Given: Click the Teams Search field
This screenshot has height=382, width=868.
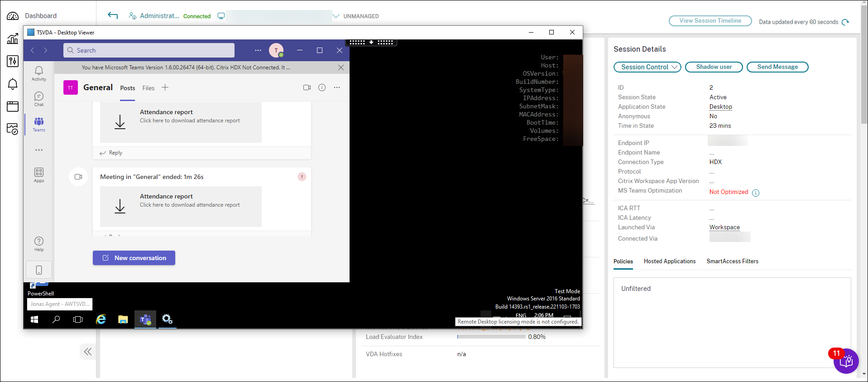Looking at the screenshot, I should [149, 50].
